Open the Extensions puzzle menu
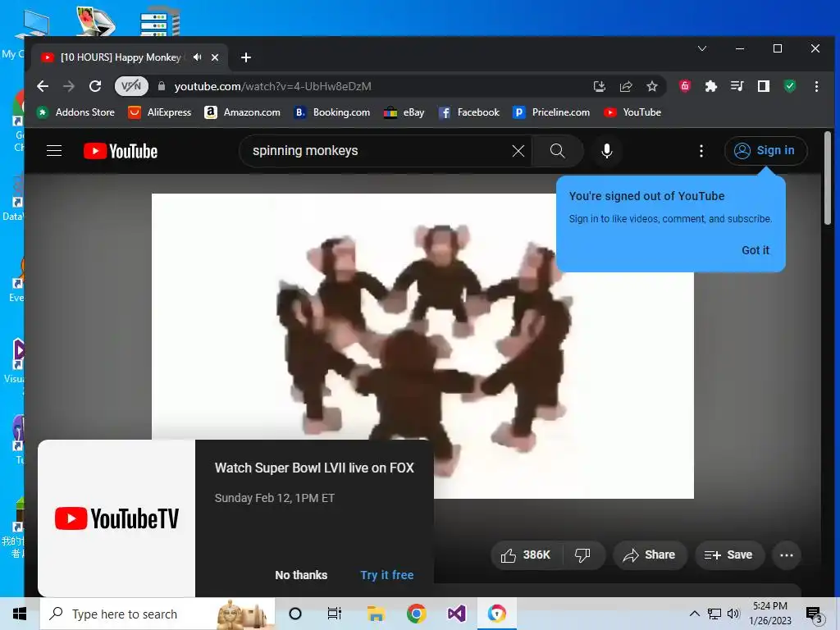This screenshot has height=630, width=840. click(711, 86)
